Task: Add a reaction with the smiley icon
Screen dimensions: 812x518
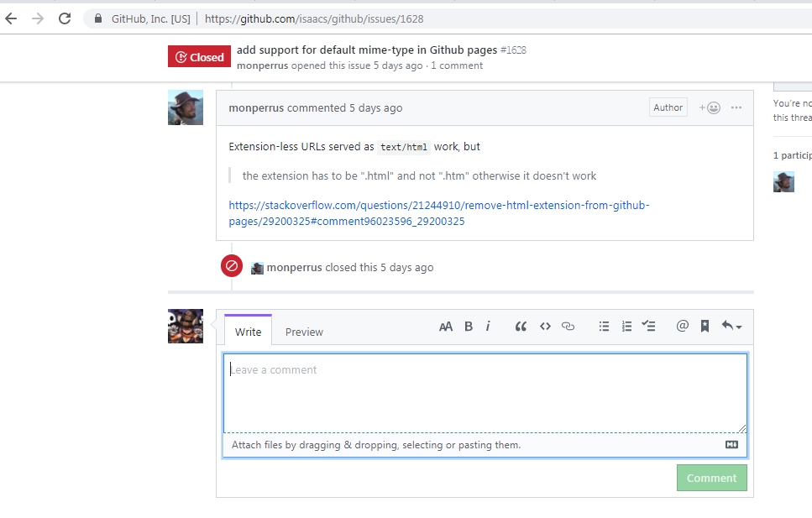Action: coord(710,107)
